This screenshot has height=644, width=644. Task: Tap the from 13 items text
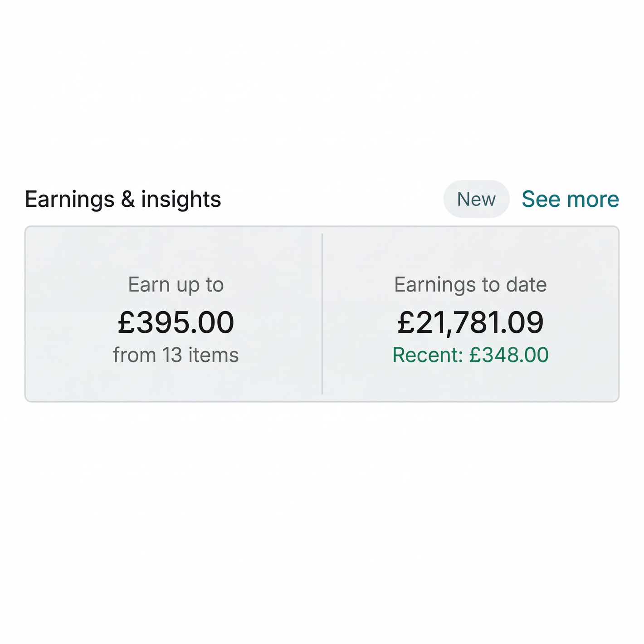176,355
